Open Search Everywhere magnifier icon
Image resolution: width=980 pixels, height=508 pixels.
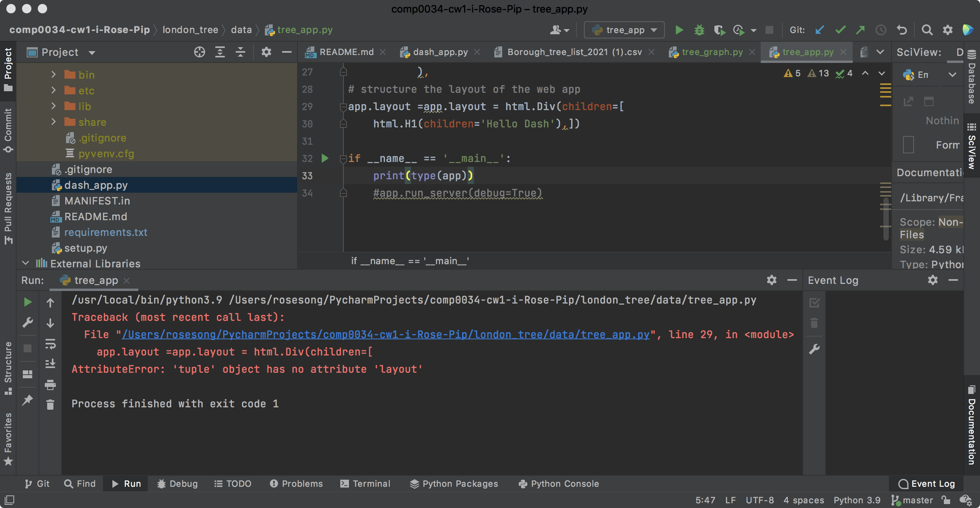click(927, 30)
